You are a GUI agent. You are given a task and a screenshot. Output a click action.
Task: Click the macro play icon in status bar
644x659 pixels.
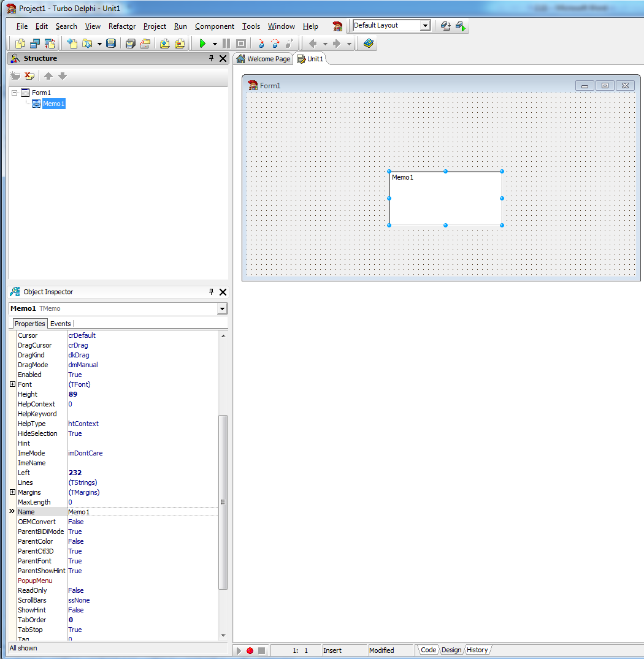tap(239, 650)
